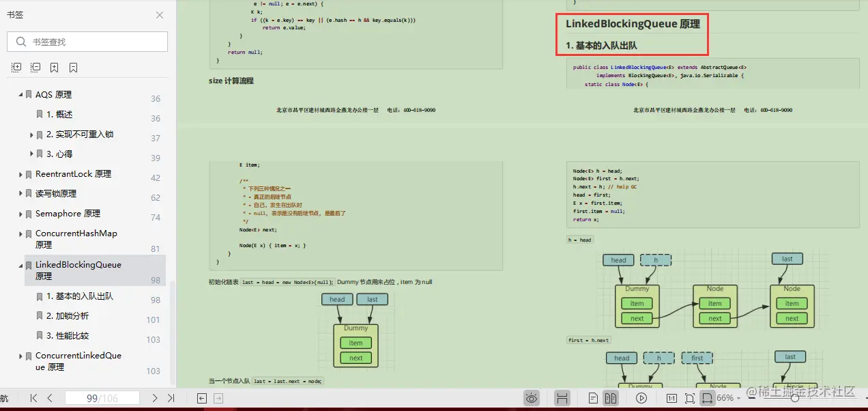The image size is (868, 411).
Task: Remove the bookmark with the minus bookmark icon
Action: tap(73, 68)
